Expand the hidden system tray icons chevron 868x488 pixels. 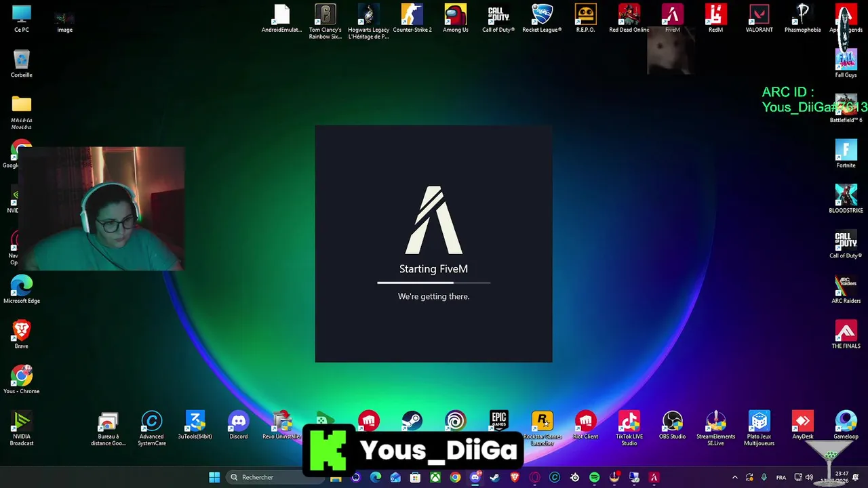734,477
